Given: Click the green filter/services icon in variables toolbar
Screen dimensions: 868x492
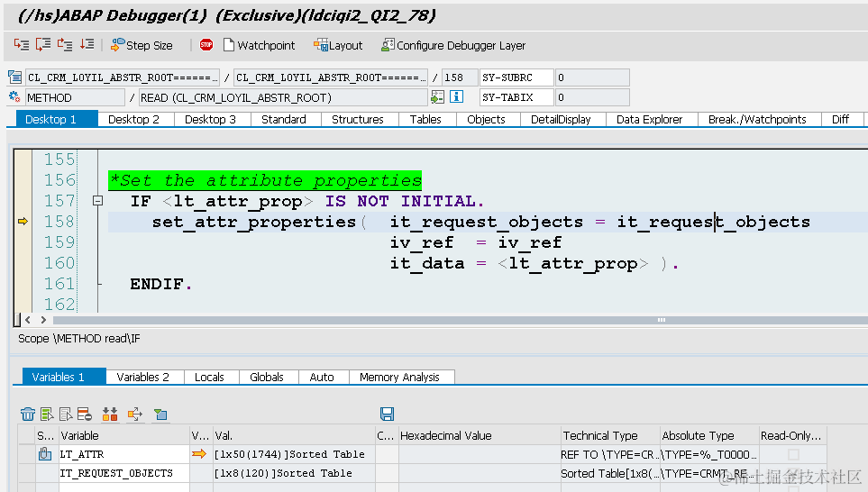Looking at the screenshot, I should click(x=160, y=414).
